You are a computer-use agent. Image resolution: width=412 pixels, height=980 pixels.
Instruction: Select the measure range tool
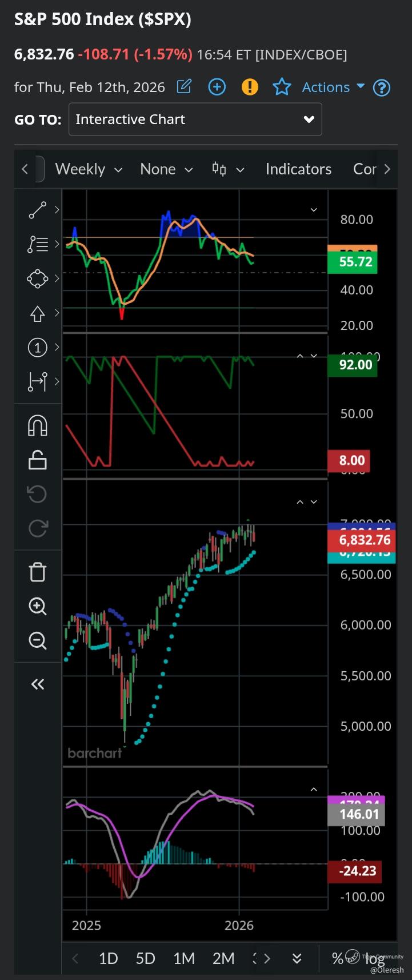coord(37,381)
